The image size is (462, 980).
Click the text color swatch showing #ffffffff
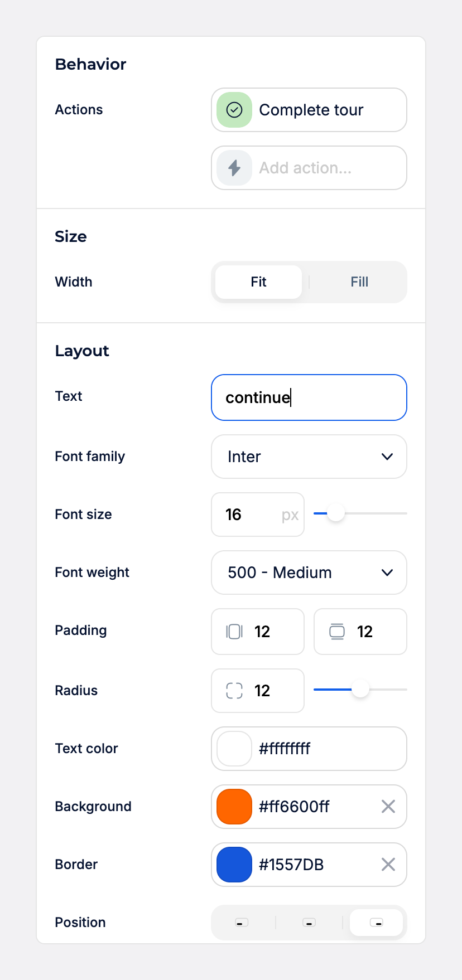pos(234,749)
